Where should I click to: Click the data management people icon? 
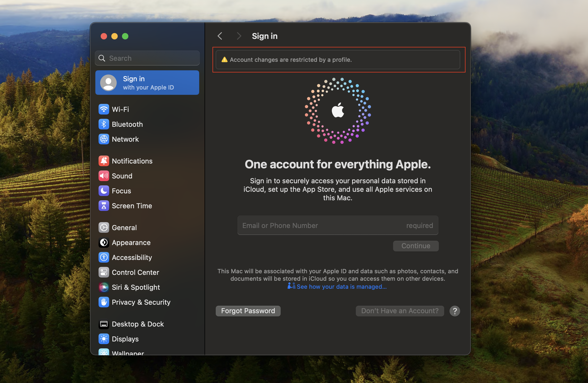[x=291, y=286]
